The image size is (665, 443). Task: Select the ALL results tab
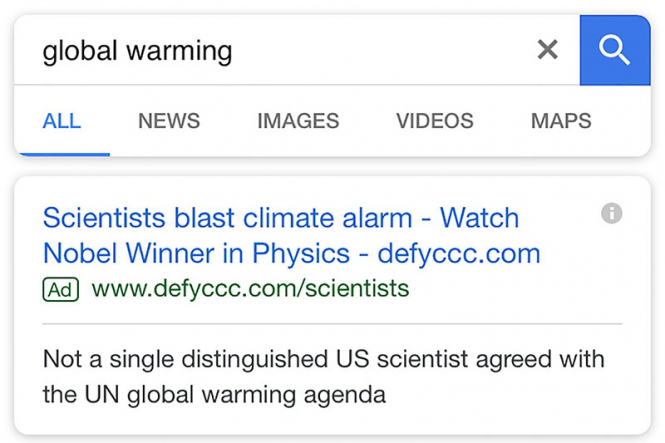62,122
